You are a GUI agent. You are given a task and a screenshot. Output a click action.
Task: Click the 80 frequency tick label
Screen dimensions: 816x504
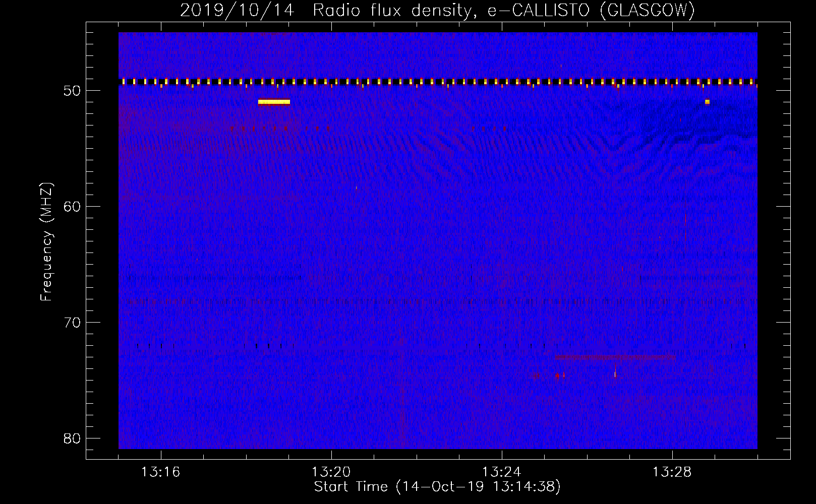(x=73, y=438)
